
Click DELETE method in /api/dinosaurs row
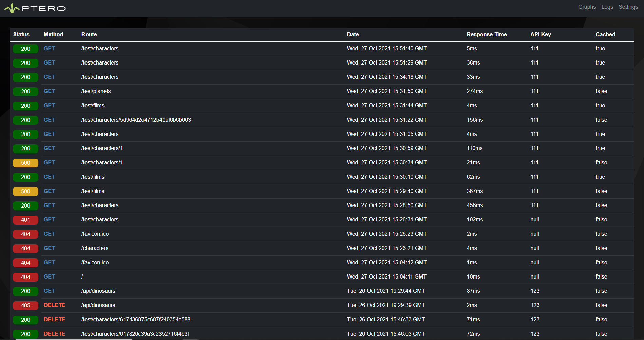click(x=54, y=305)
